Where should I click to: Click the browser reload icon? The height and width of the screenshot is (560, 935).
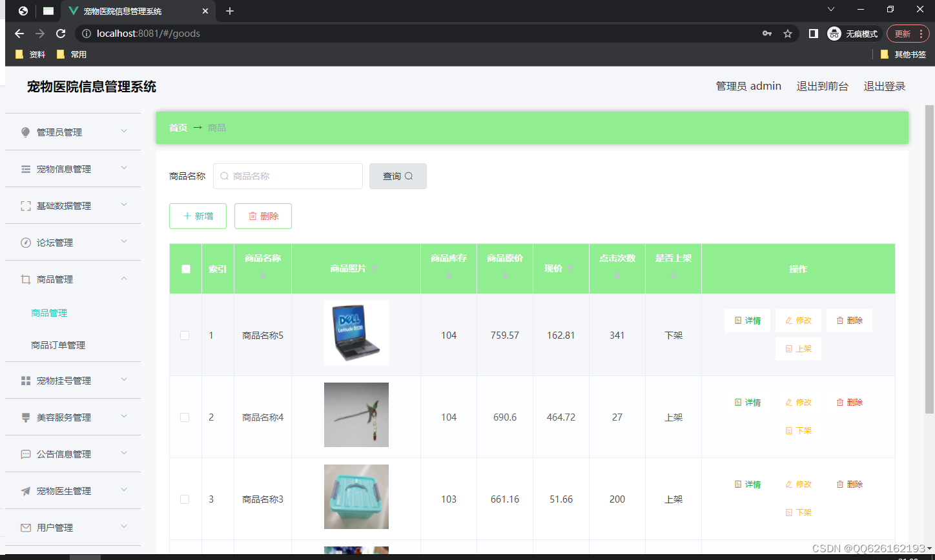tap(61, 34)
